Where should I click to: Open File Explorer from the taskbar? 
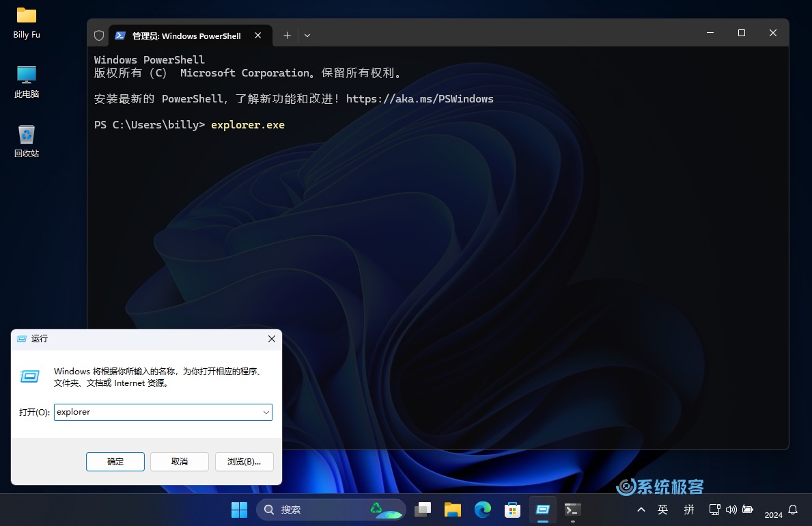pos(453,509)
